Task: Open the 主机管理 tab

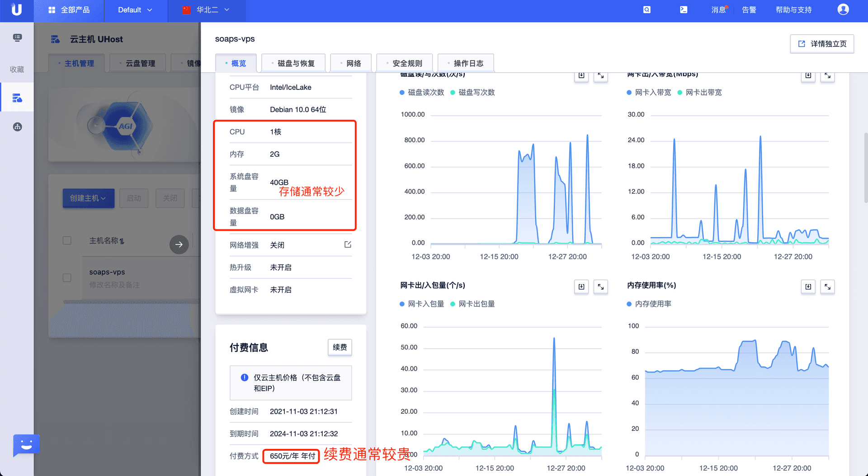Action: tap(76, 63)
